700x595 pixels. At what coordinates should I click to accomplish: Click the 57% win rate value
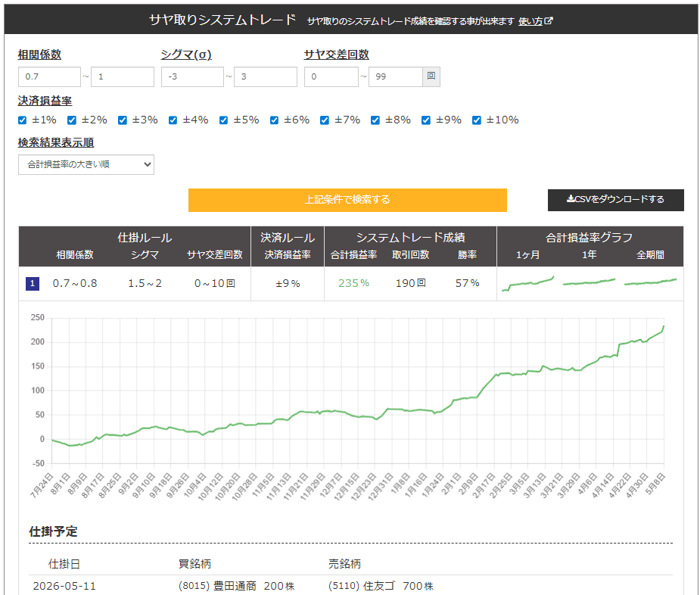[467, 284]
